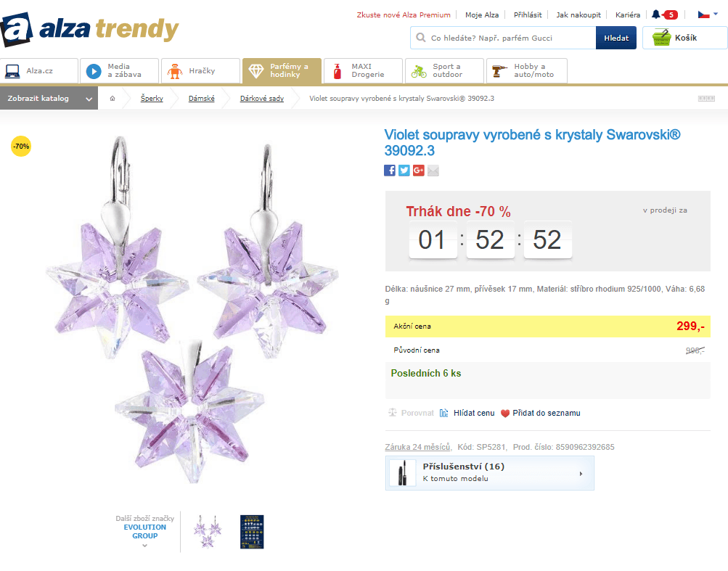Open Zkuste nové Alza Premium link
Screen dimensions: 728x571
click(403, 14)
